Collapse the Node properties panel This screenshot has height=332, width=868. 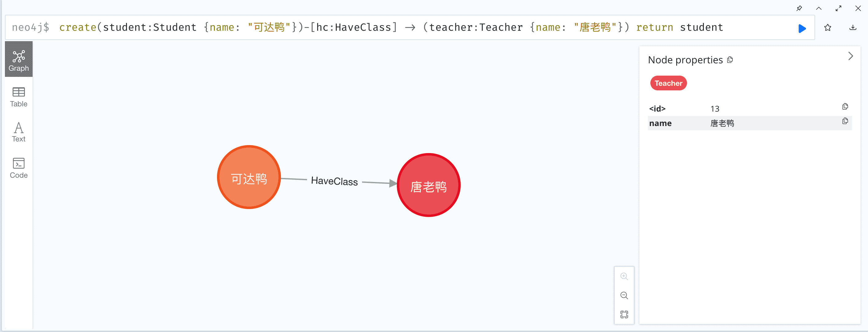click(850, 56)
